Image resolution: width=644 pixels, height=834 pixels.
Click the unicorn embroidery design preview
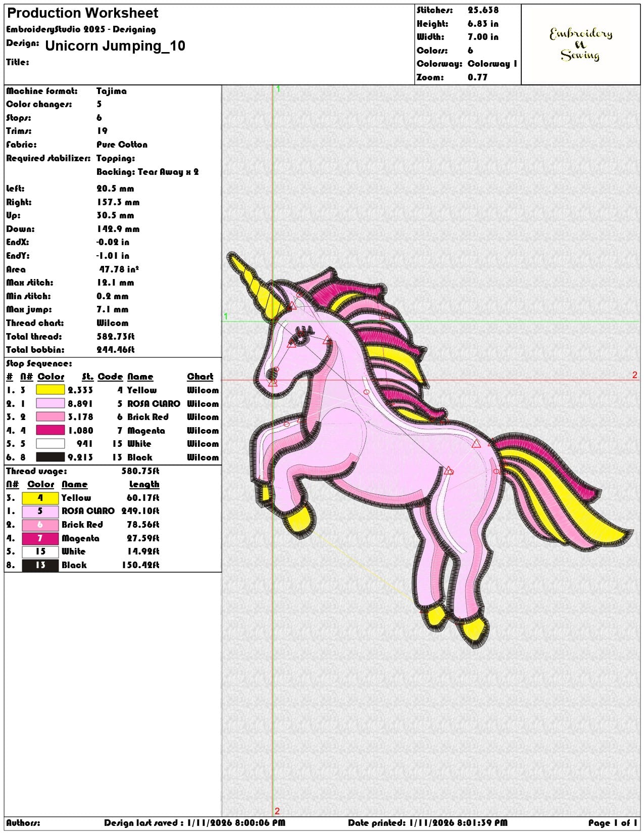tap(429, 450)
